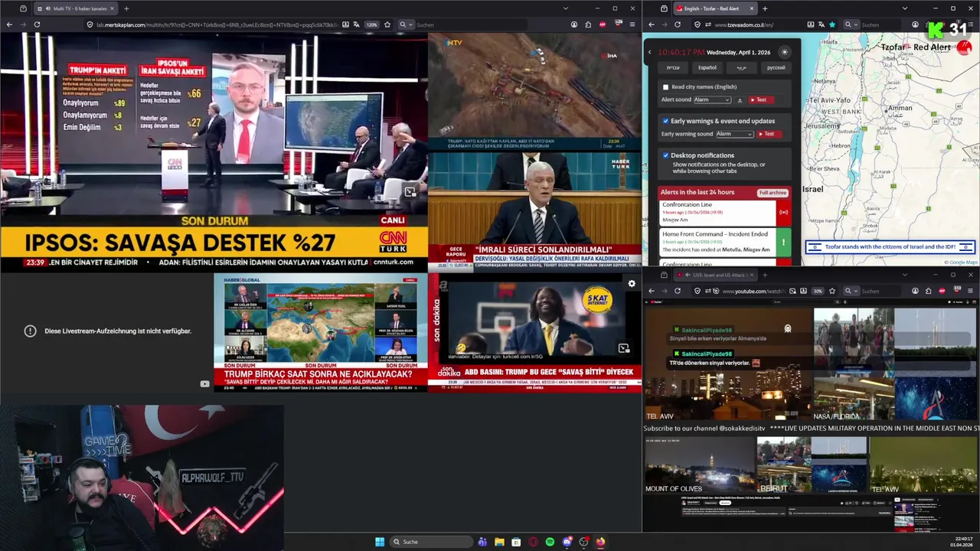Uncheck Early warnings & event end updates
This screenshot has height=551, width=980.
coord(665,121)
